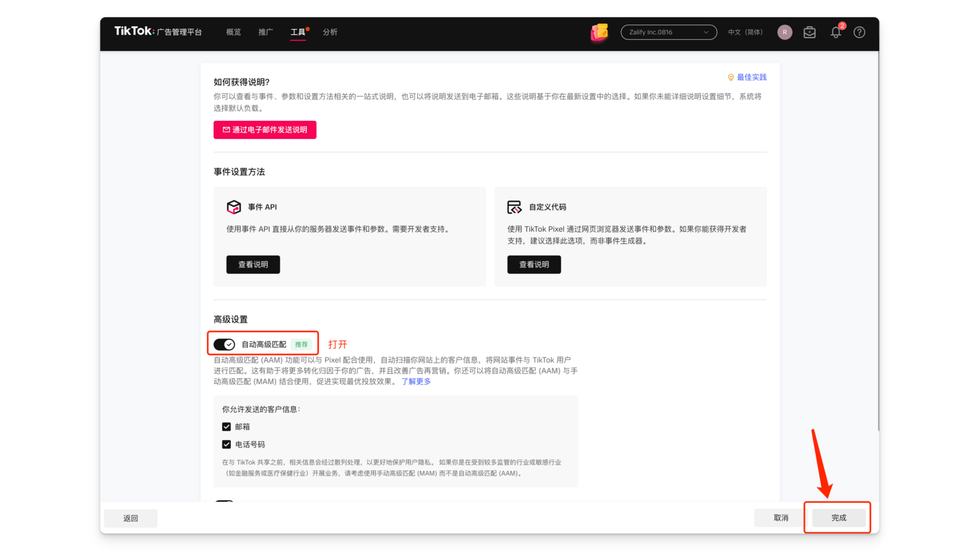Screen dimensions: 980x551
Task: Click the briefcase icon in header
Action: [810, 32]
